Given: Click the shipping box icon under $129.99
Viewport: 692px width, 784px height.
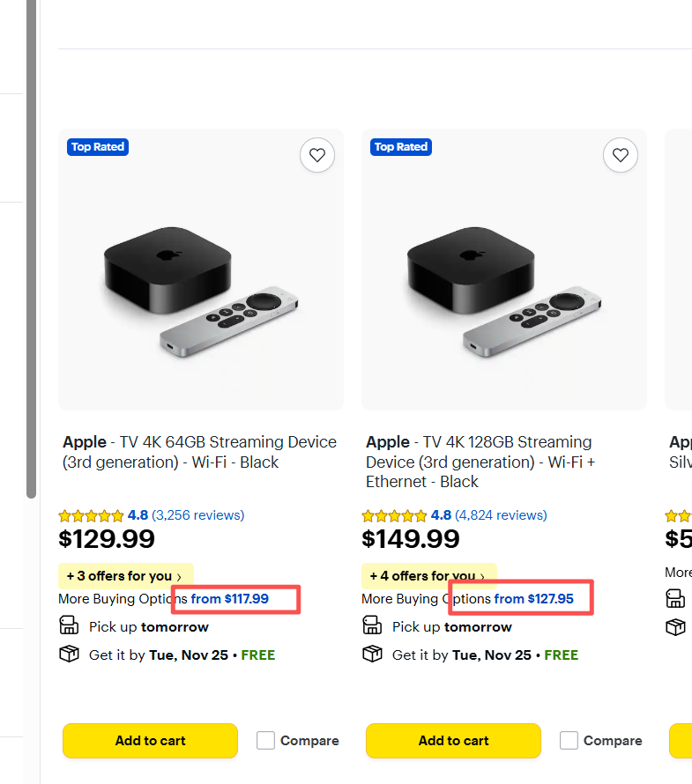Looking at the screenshot, I should click(69, 654).
